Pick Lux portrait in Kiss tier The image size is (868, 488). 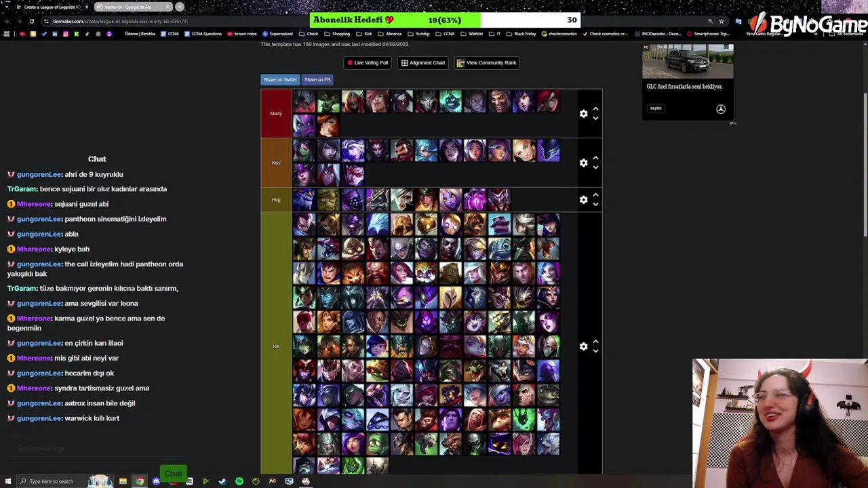pyautogui.click(x=524, y=150)
